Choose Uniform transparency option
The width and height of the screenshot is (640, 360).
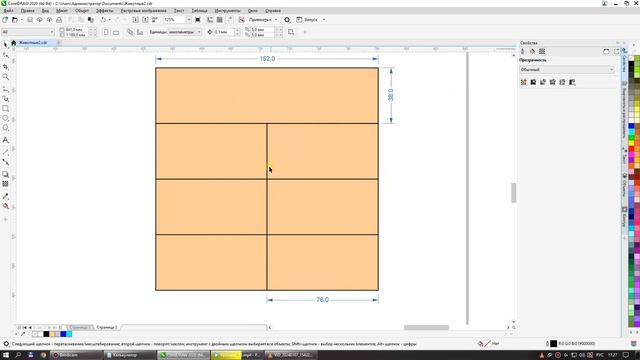(533, 82)
